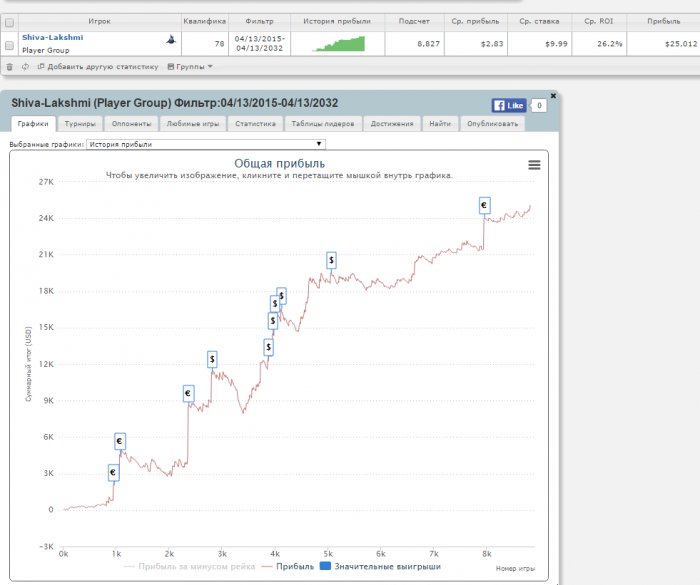700x585 pixels.
Task: Click the Facebook Like button
Action: 508,105
